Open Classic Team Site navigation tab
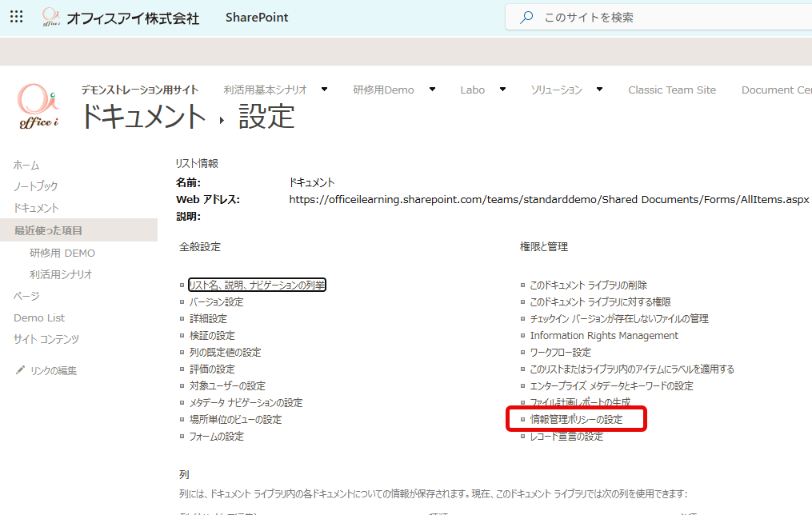The height and width of the screenshot is (515, 812). 672,90
